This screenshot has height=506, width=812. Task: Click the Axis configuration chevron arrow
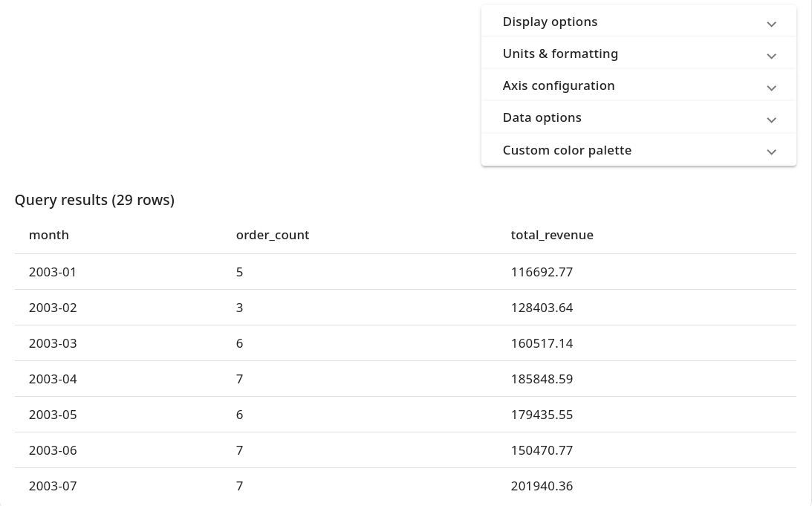(771, 88)
